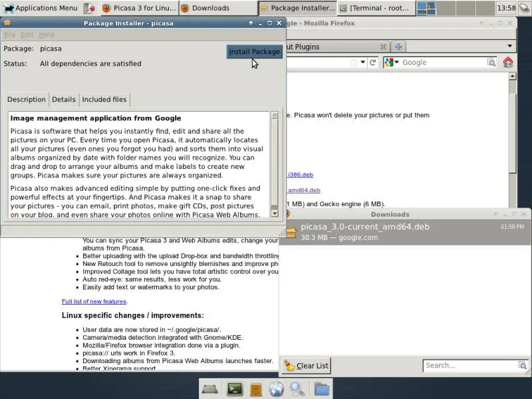Switch to Downloads window taskbar button
Screen dimensions: 532x399
217,8
